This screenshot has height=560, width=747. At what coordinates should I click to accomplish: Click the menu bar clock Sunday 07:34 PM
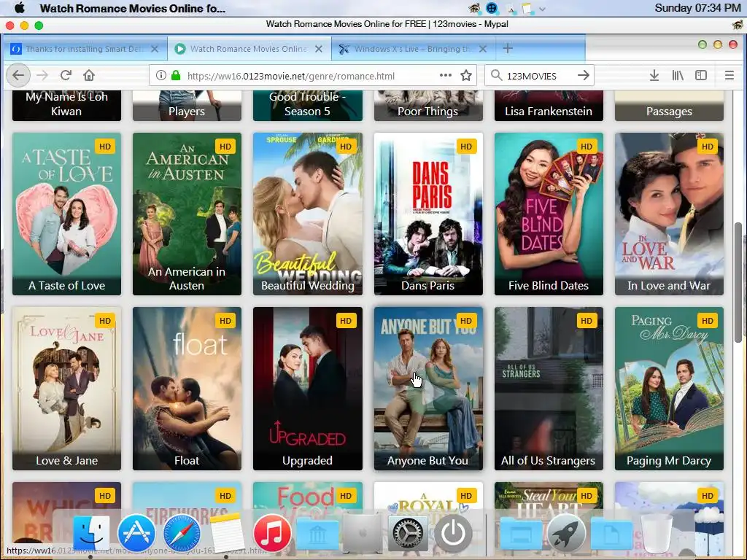coord(697,8)
